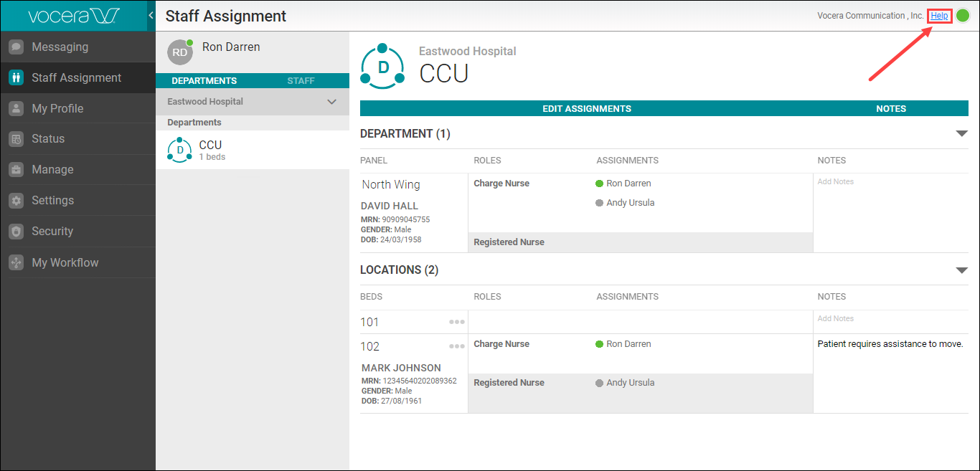Open Messaging from the sidebar icon
Screen dimensions: 980x471
pyautogui.click(x=16, y=47)
